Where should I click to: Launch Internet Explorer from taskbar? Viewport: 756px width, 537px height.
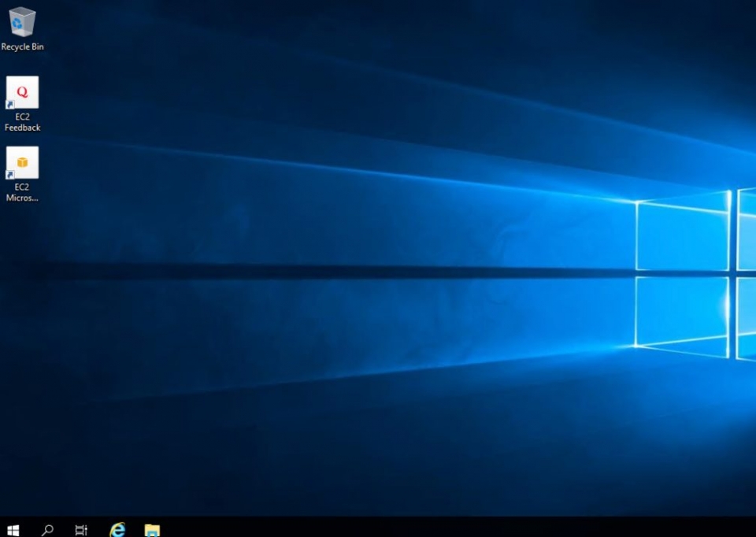pos(117,529)
